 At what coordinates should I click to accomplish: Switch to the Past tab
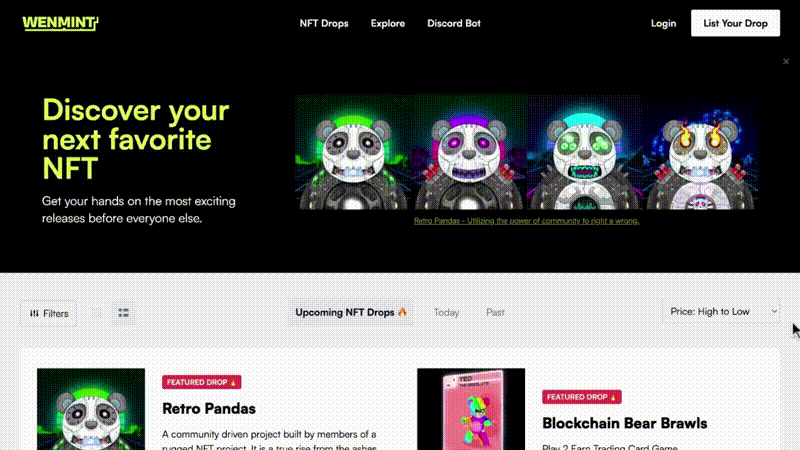pos(495,312)
